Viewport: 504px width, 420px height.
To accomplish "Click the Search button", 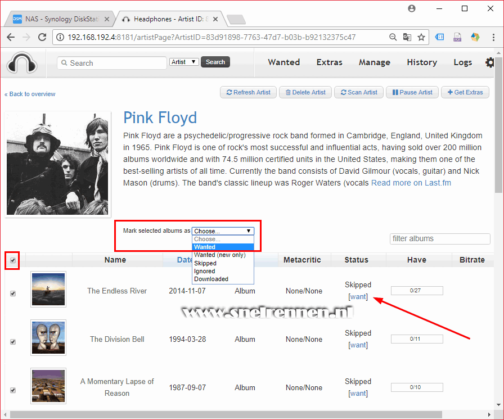I will pos(215,62).
